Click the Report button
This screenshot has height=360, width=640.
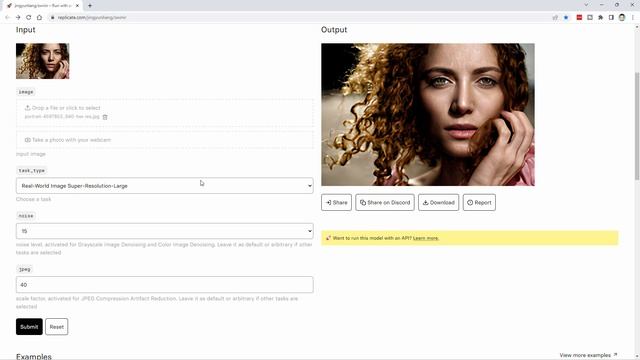(x=479, y=202)
